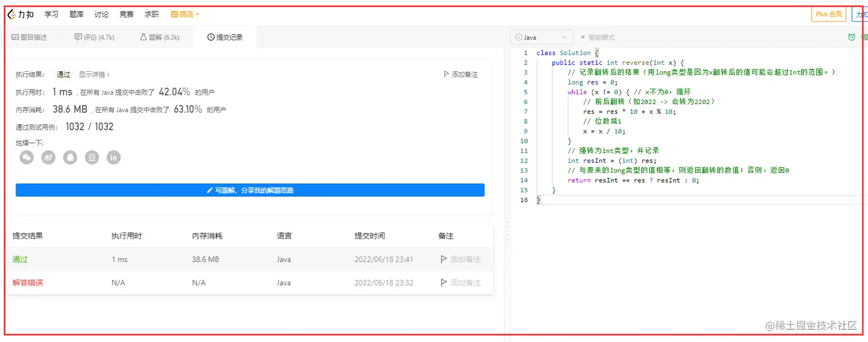Open the 学习 menu
Viewport: 868px width, 342px height.
(x=52, y=14)
